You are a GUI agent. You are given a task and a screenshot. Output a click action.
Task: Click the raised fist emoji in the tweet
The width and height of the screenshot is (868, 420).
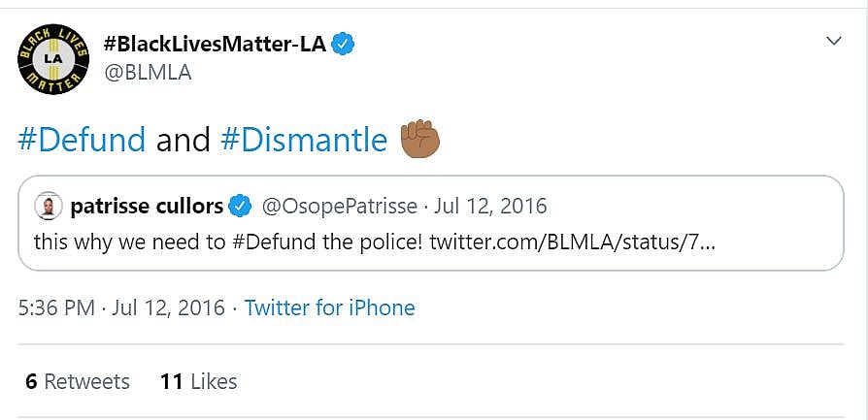coord(419,140)
